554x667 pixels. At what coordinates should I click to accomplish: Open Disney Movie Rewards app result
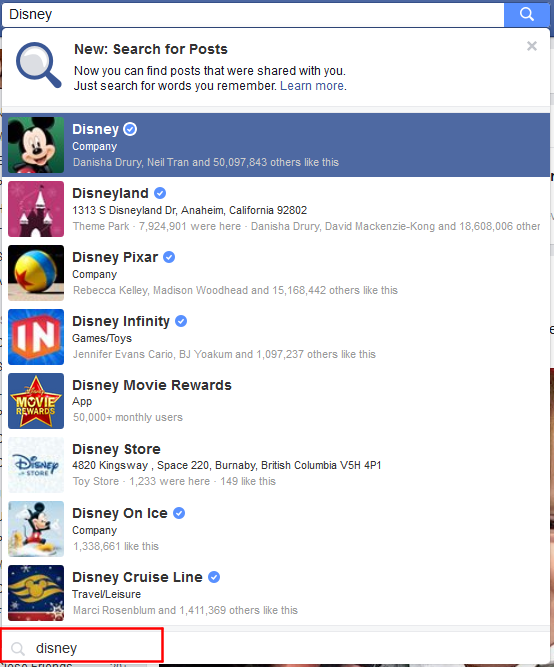tap(276, 401)
